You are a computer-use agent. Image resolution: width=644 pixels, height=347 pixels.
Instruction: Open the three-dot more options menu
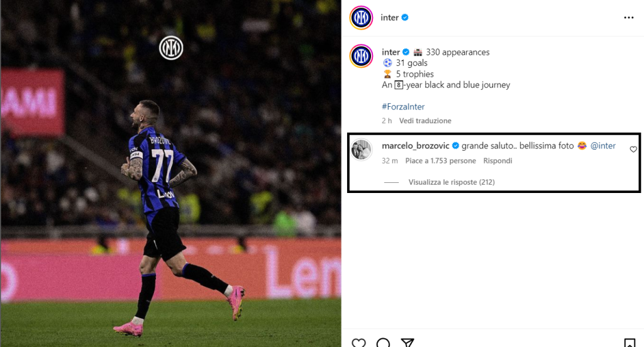pyautogui.click(x=628, y=18)
